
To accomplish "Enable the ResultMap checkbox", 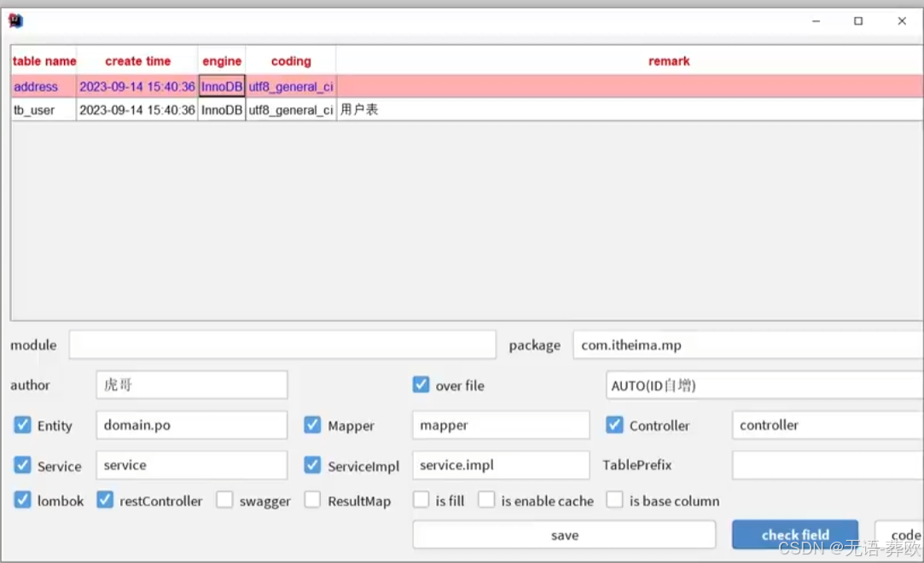I will [x=312, y=501].
